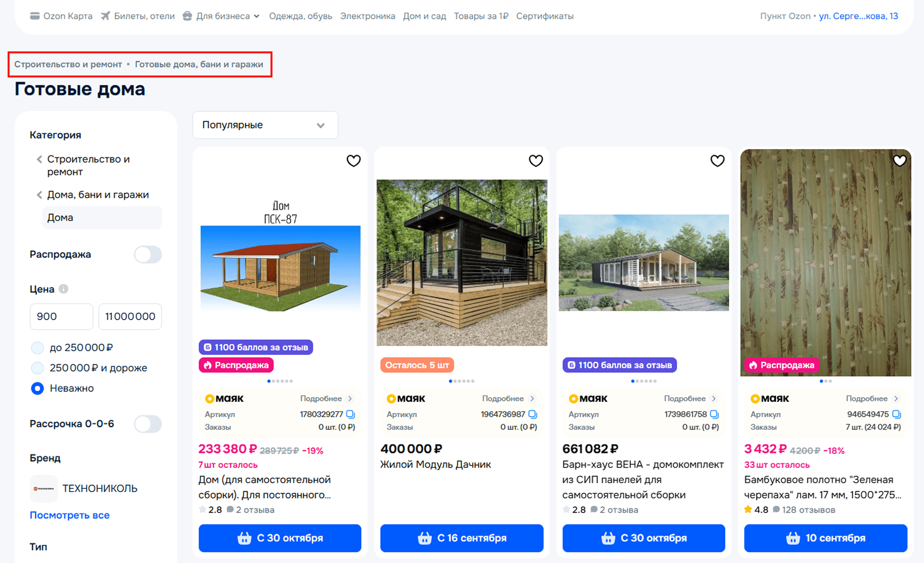This screenshot has width=924, height=563.
Task: Click the minimum price field 900
Action: pos(62,316)
